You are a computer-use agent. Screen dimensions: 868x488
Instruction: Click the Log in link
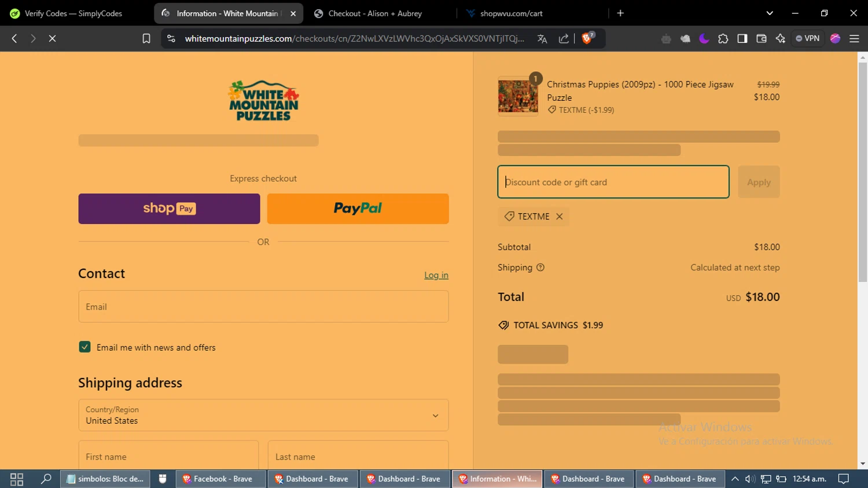[436, 275]
